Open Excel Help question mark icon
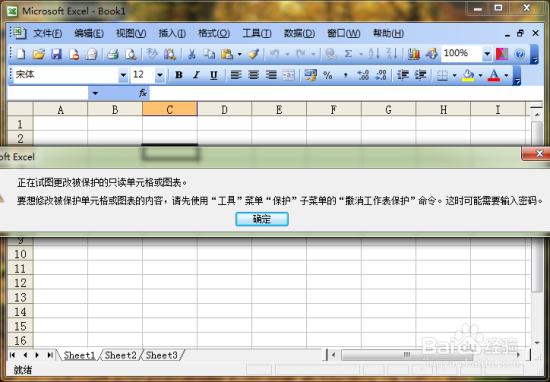The height and width of the screenshot is (382, 550). 519,54
